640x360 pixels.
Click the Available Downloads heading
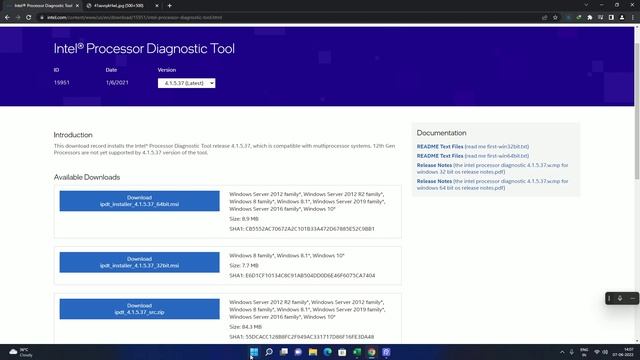tap(87, 177)
